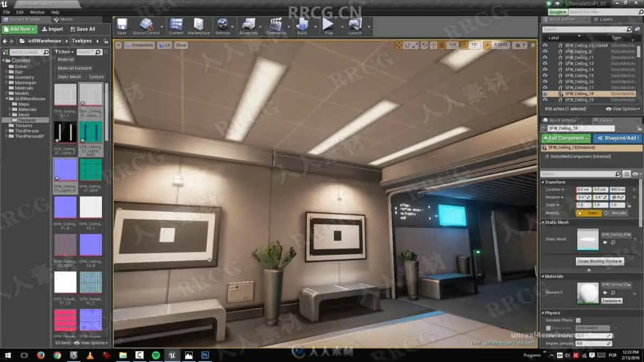Open the File menu
This screenshot has width=644, height=362.
(x=6, y=12)
